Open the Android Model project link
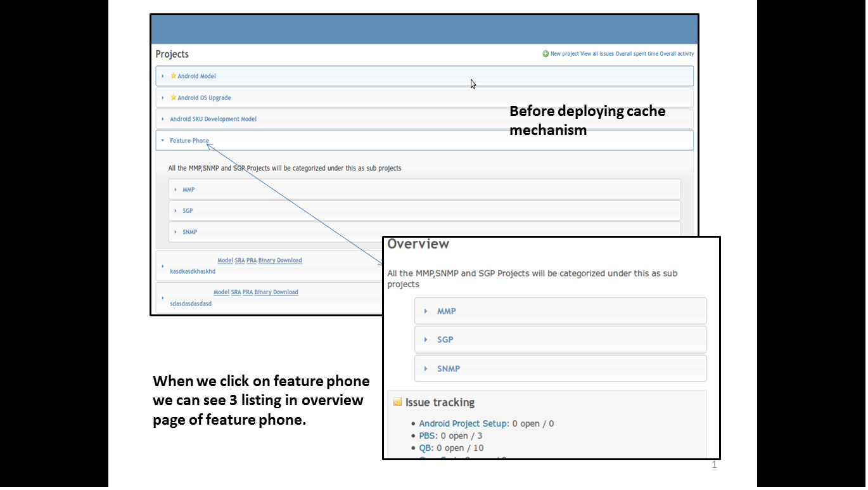 click(x=196, y=76)
